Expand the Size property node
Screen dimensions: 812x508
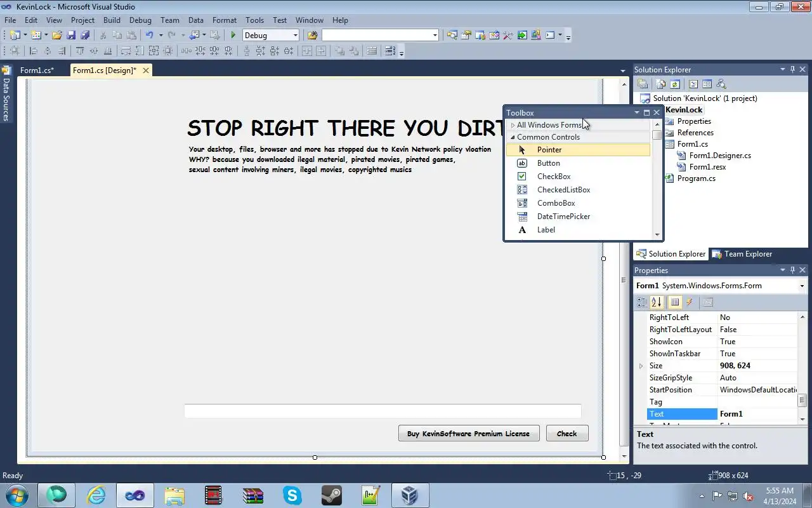[x=641, y=366]
